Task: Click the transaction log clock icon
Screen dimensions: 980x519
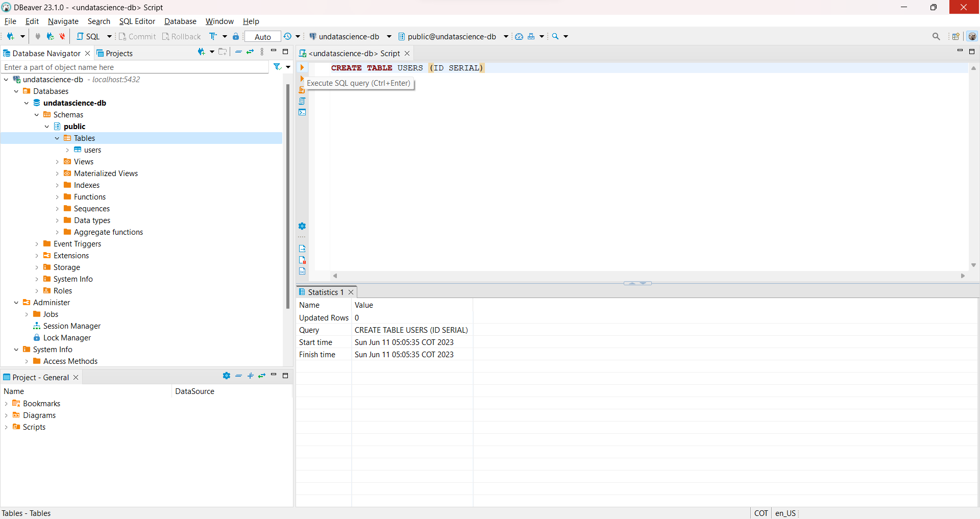Action: [x=288, y=36]
